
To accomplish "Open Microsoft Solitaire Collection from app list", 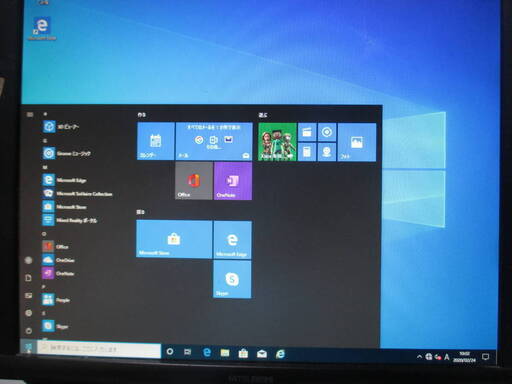I will pos(77,194).
